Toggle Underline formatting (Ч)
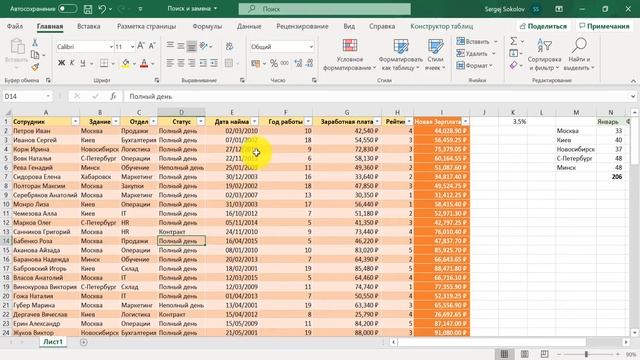Viewport: 640px width, 360px height. pos(83,63)
